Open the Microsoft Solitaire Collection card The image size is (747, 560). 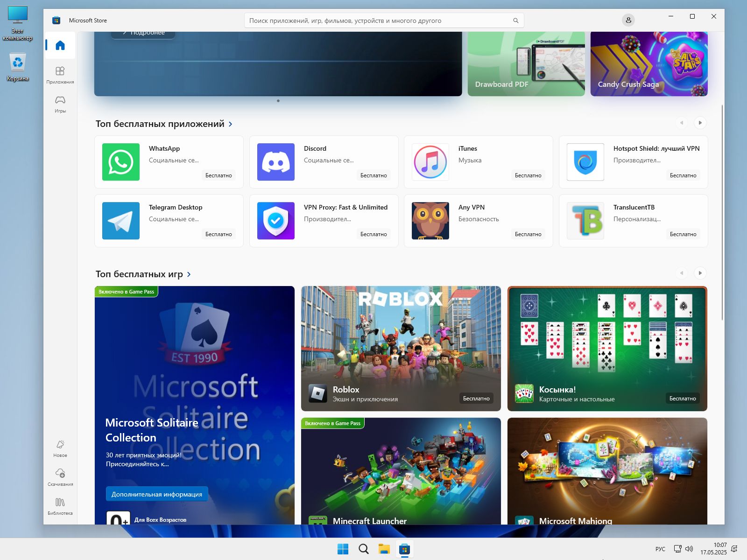click(x=195, y=405)
